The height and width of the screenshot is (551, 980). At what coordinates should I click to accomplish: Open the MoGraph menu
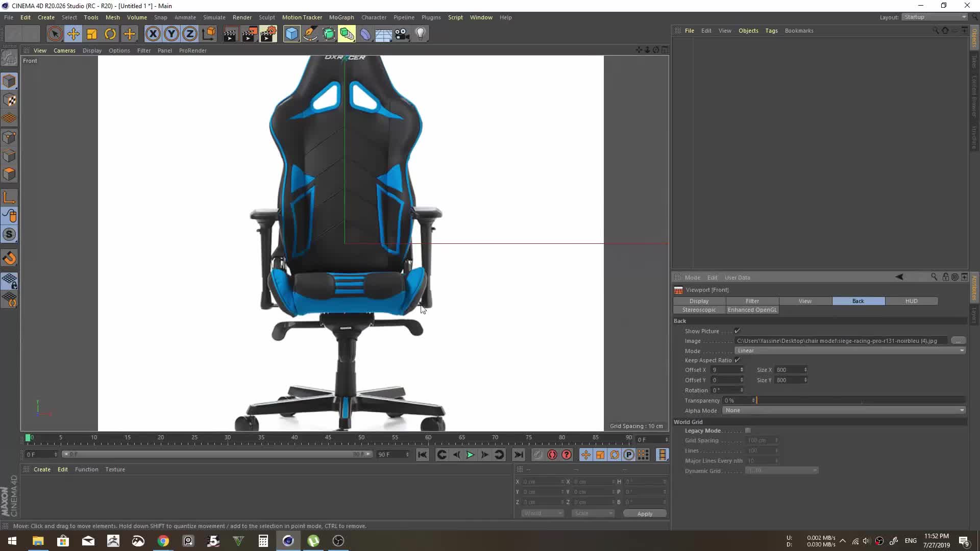[x=341, y=17]
